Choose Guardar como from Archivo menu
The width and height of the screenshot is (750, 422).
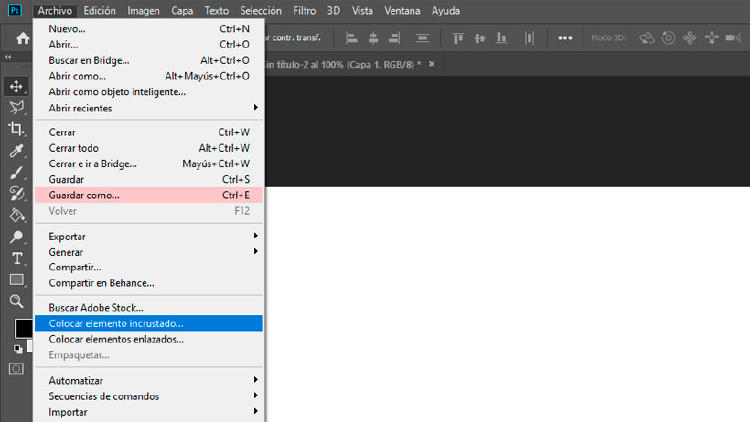(84, 195)
